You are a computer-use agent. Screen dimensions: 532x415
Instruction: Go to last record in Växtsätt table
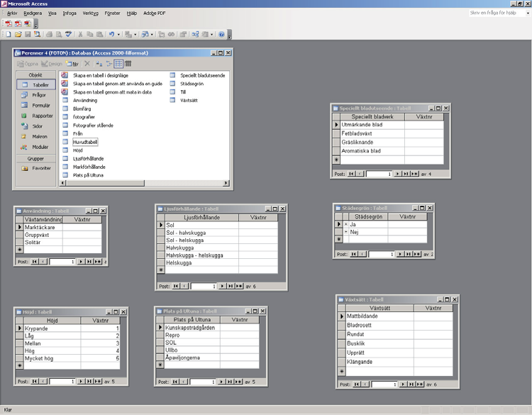point(411,384)
